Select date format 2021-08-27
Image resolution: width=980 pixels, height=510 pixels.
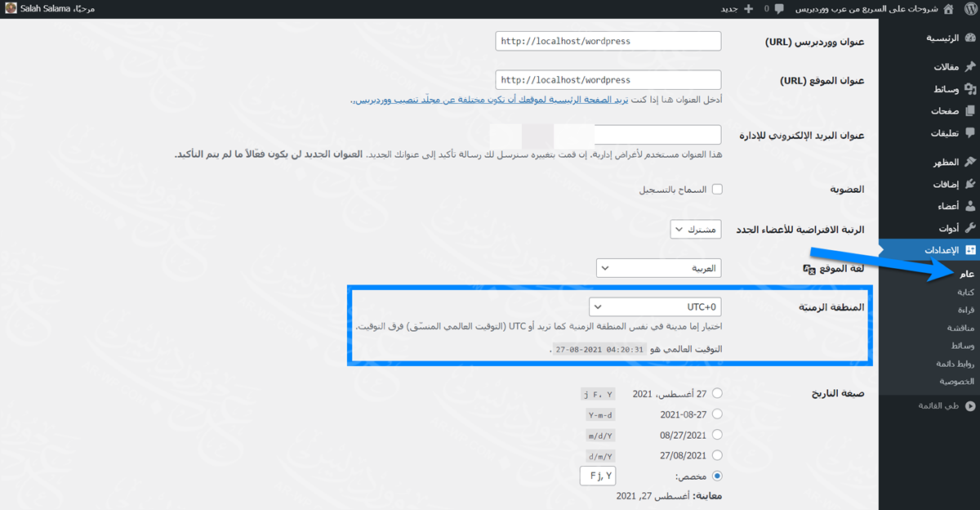pos(717,414)
